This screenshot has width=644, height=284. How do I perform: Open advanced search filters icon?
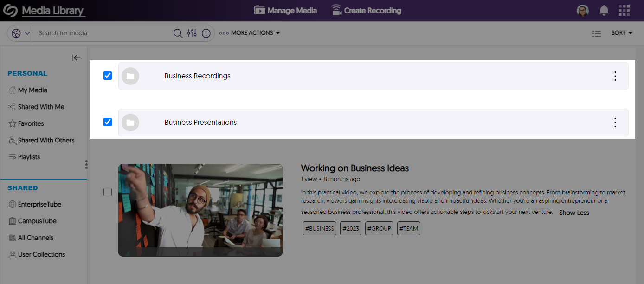(192, 33)
